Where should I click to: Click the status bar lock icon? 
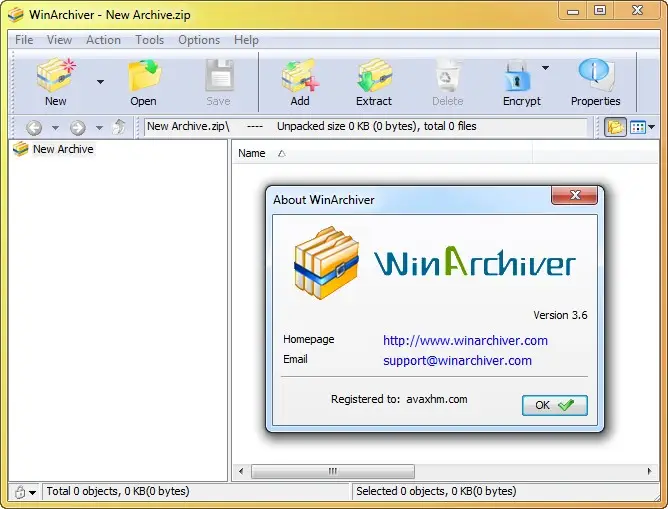click(x=19, y=492)
